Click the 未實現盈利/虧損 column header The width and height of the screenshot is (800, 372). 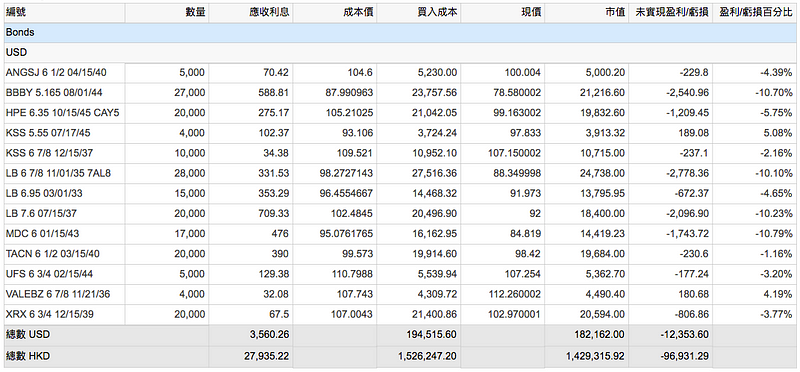pyautogui.click(x=670, y=13)
